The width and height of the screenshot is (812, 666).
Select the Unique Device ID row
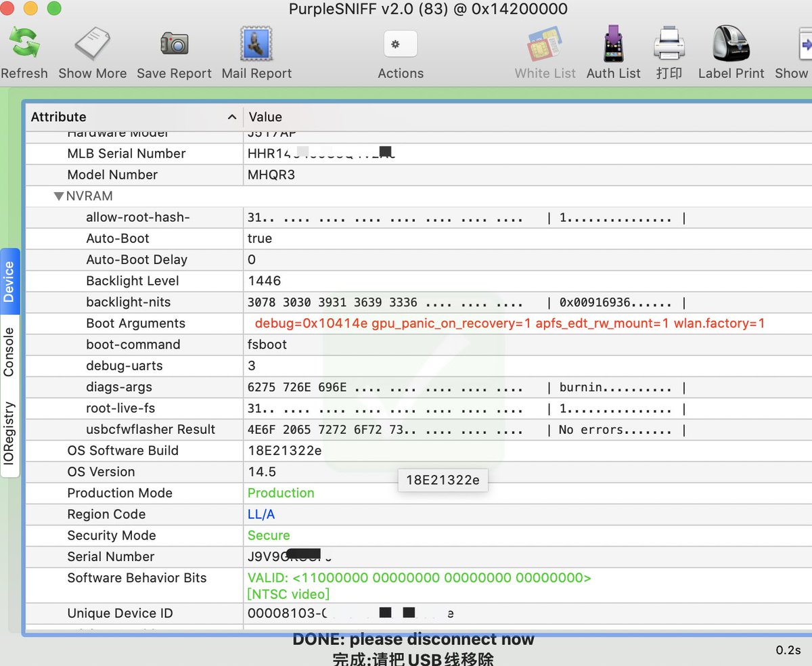click(419, 613)
